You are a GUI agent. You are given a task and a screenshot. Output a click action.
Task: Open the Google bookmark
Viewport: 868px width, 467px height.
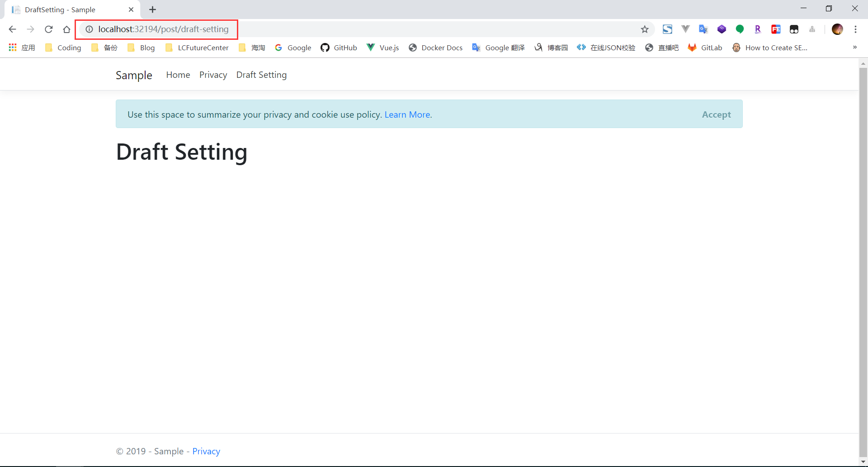[293, 48]
